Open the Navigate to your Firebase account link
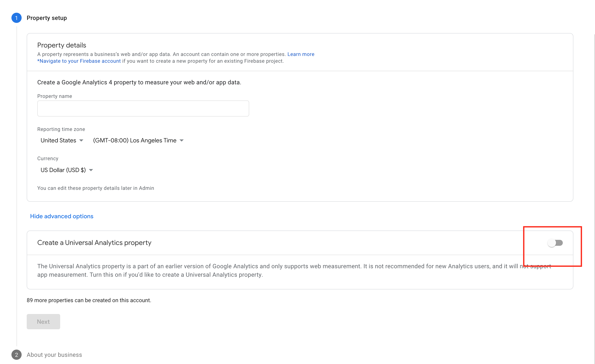 point(79,61)
